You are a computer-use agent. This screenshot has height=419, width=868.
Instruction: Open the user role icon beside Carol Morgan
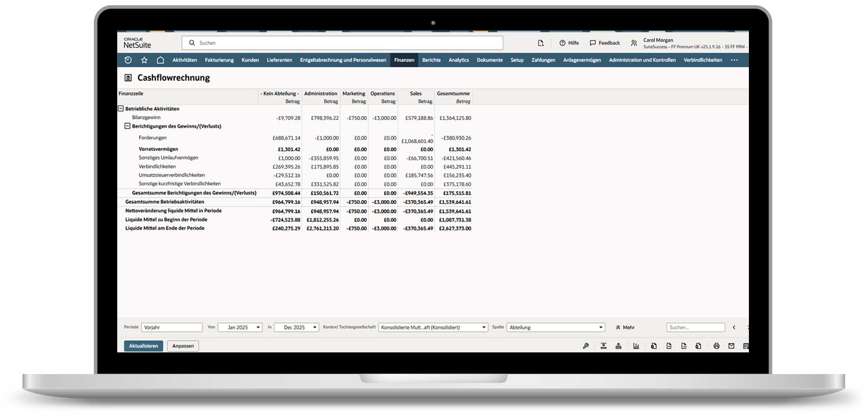coord(634,43)
